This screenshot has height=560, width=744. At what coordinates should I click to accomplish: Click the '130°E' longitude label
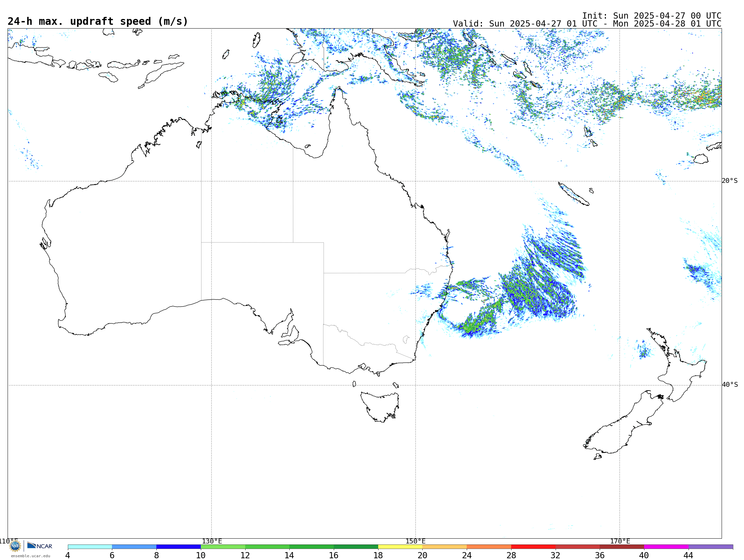[212, 541]
